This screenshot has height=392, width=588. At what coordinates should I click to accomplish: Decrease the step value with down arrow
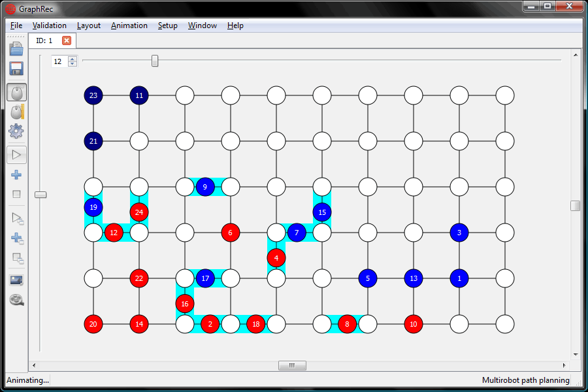73,64
